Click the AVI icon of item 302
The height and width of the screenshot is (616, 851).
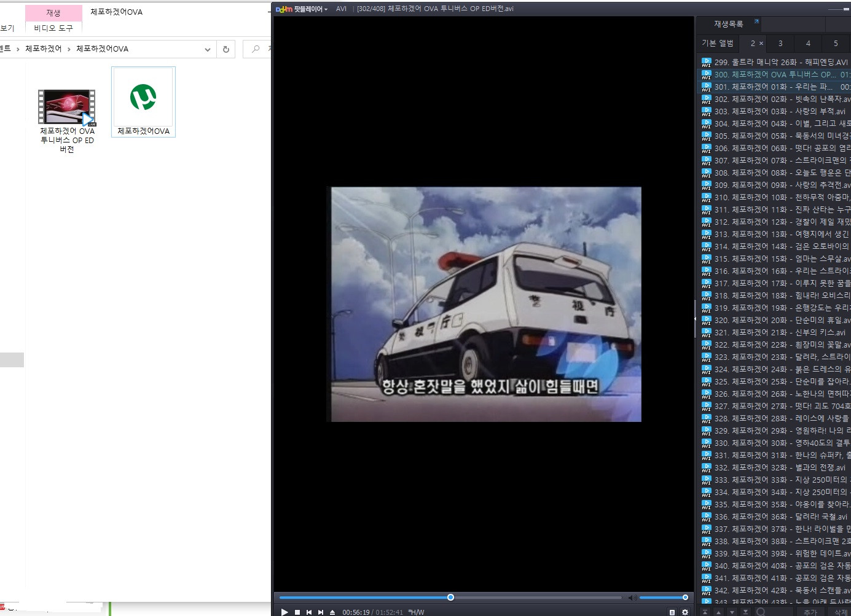click(x=706, y=99)
